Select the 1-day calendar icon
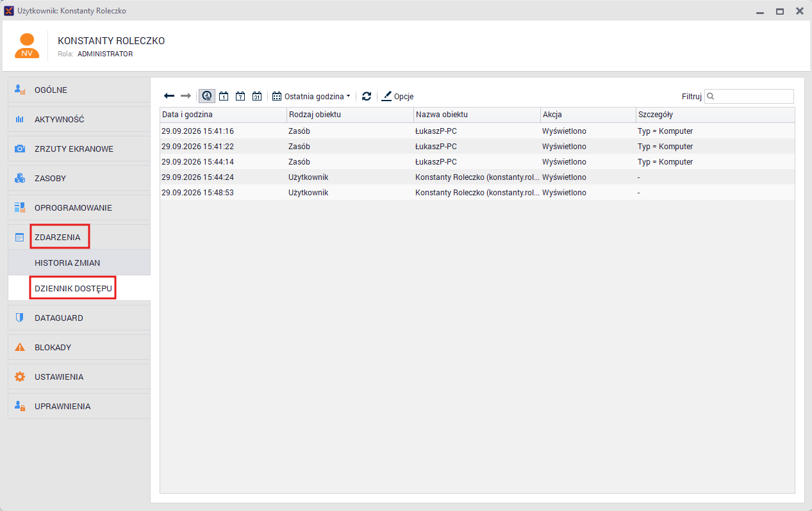Image resolution: width=812 pixels, height=511 pixels. click(x=224, y=96)
